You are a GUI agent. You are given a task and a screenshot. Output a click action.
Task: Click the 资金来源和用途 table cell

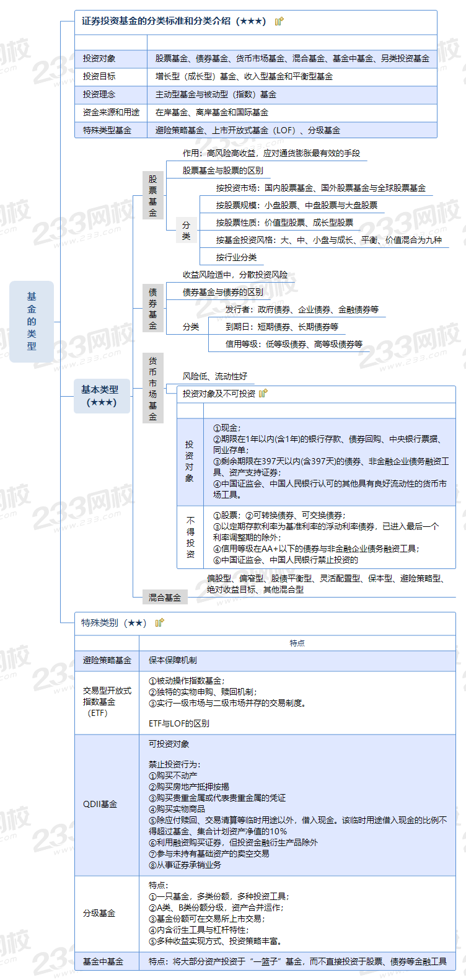111,112
